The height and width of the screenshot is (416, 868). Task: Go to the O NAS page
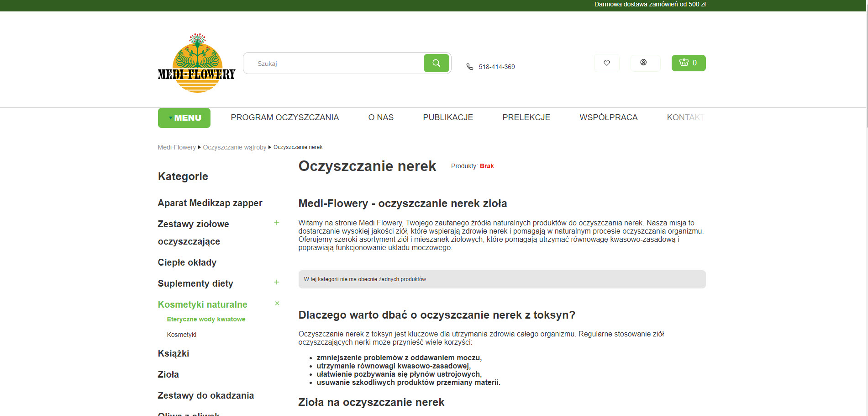pos(381,117)
